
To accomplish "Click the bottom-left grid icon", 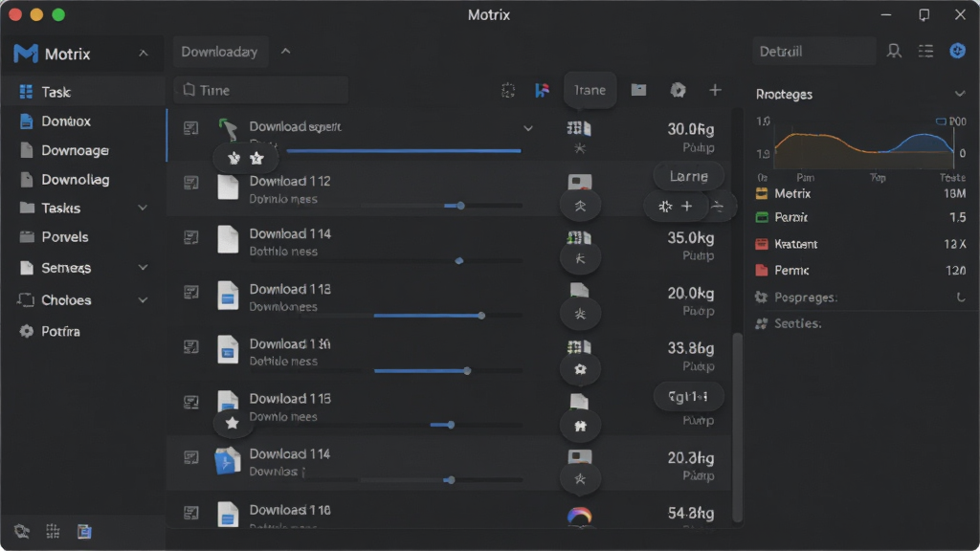I will (x=54, y=532).
